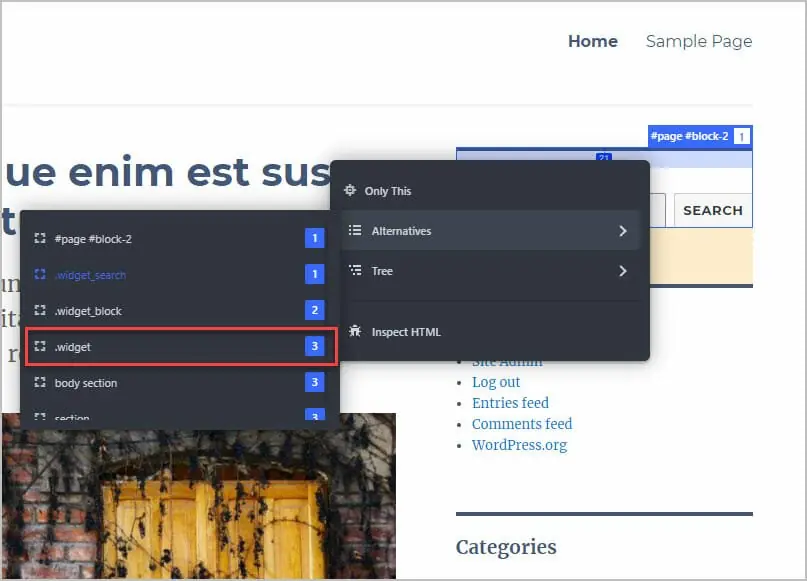Open the Sample Page navigation link
The height and width of the screenshot is (581, 807).
click(698, 41)
